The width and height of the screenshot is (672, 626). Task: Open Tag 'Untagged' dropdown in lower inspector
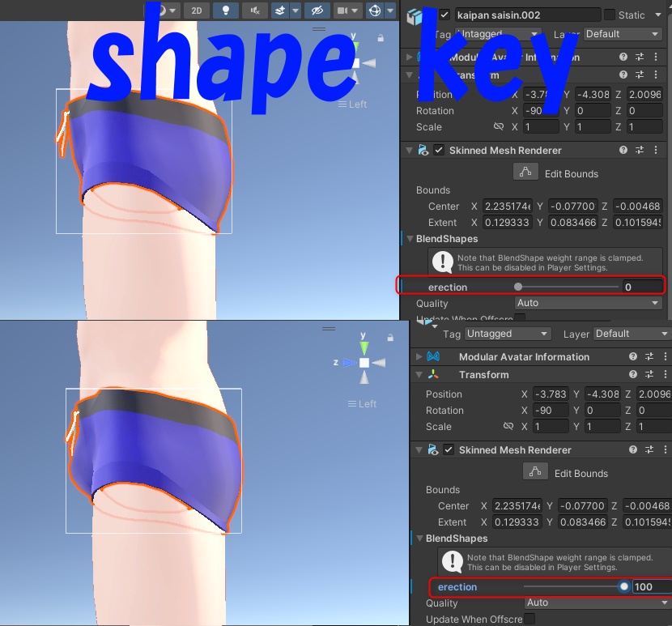pyautogui.click(x=508, y=334)
